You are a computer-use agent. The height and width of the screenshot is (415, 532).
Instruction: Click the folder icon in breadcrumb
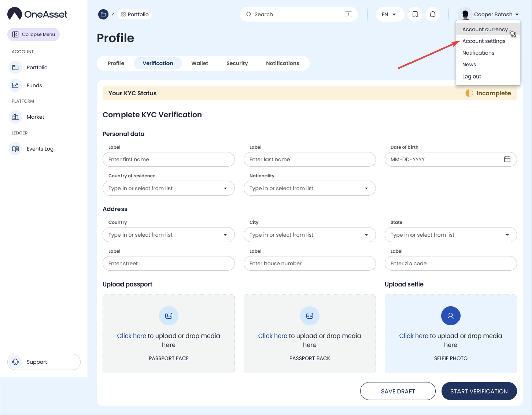103,14
